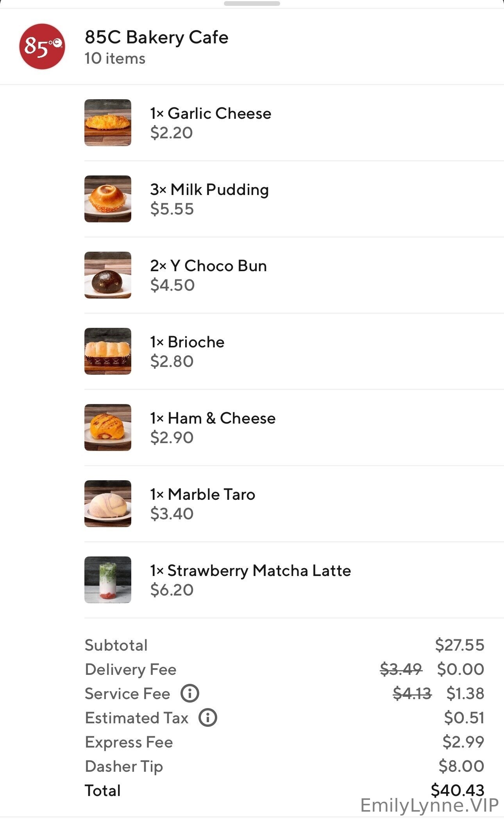Screen dimensions: 504x821
Task: Tap the 85C Bakery Cafe logo
Action: 42,47
